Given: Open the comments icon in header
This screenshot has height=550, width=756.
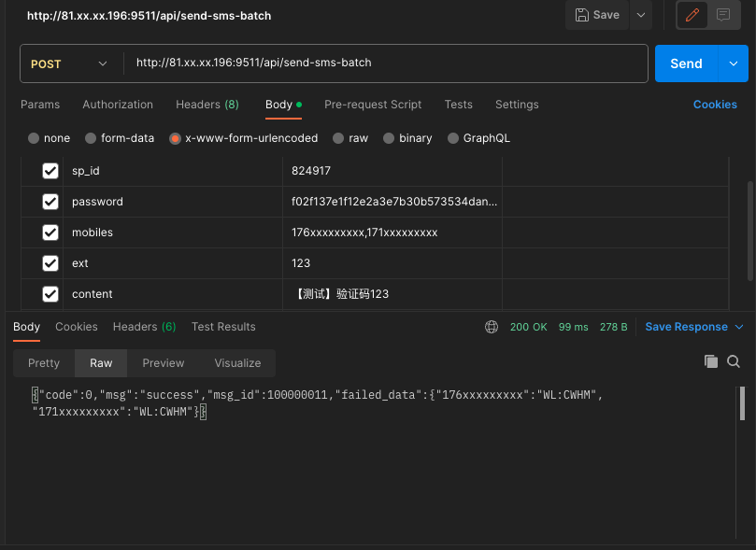Looking at the screenshot, I should pos(722,15).
